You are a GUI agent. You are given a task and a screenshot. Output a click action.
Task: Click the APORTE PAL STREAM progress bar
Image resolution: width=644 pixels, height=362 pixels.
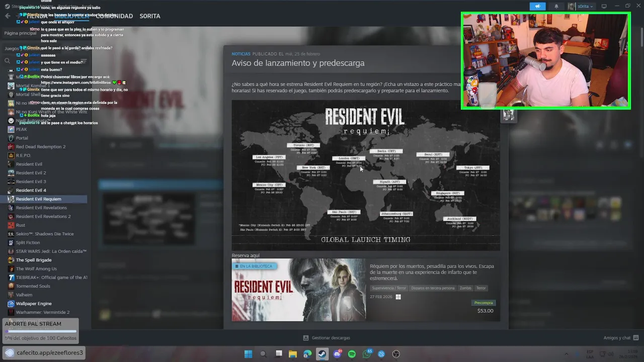pos(40,331)
